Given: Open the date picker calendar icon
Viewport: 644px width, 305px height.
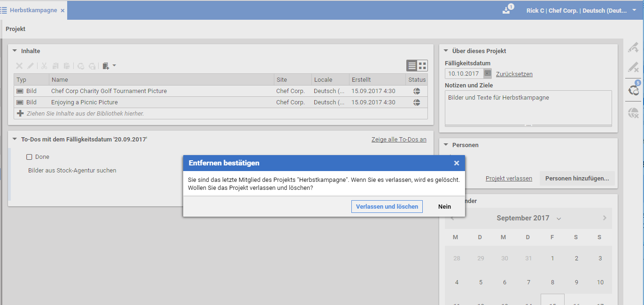Looking at the screenshot, I should (488, 73).
